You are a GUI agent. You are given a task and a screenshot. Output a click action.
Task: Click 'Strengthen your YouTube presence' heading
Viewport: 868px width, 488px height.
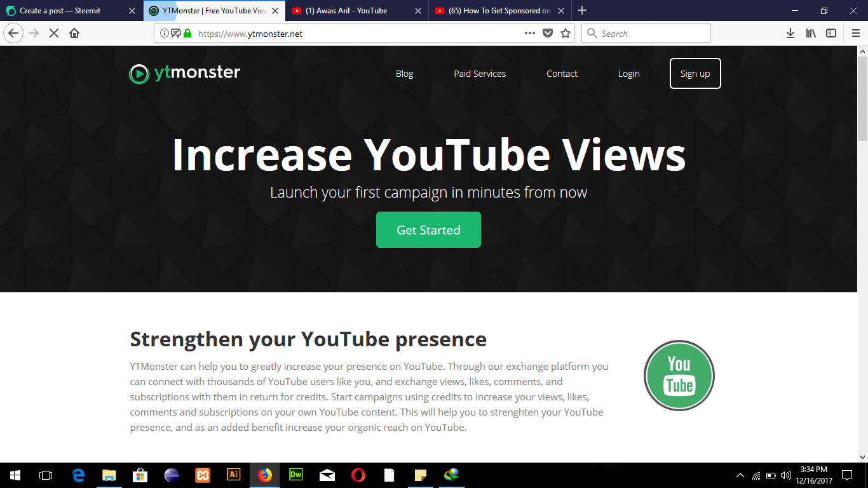tap(308, 339)
